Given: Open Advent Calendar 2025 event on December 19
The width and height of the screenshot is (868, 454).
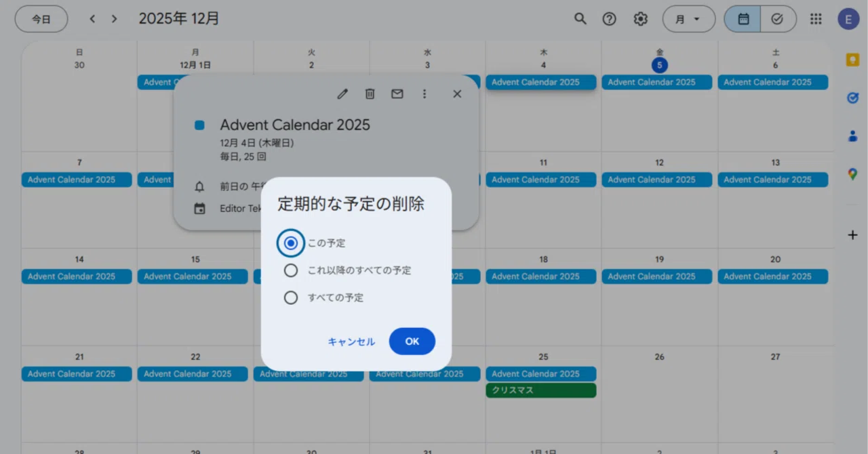Looking at the screenshot, I should pyautogui.click(x=657, y=276).
